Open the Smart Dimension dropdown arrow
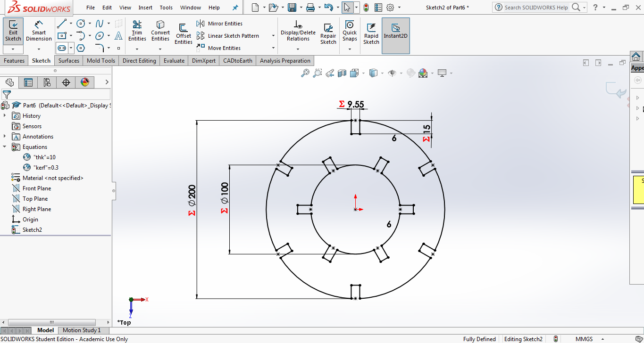Viewport: 644px width, 343px height. (x=39, y=49)
